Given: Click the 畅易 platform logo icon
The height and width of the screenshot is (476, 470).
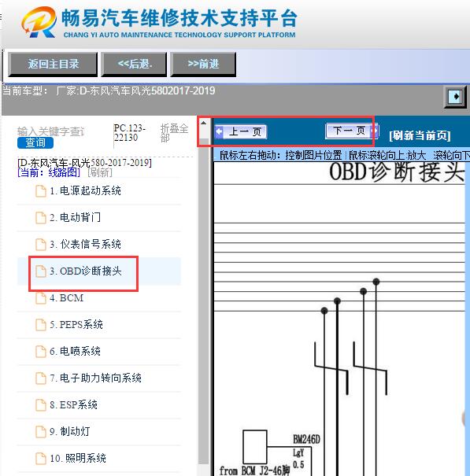Looking at the screenshot, I should pyautogui.click(x=39, y=22).
